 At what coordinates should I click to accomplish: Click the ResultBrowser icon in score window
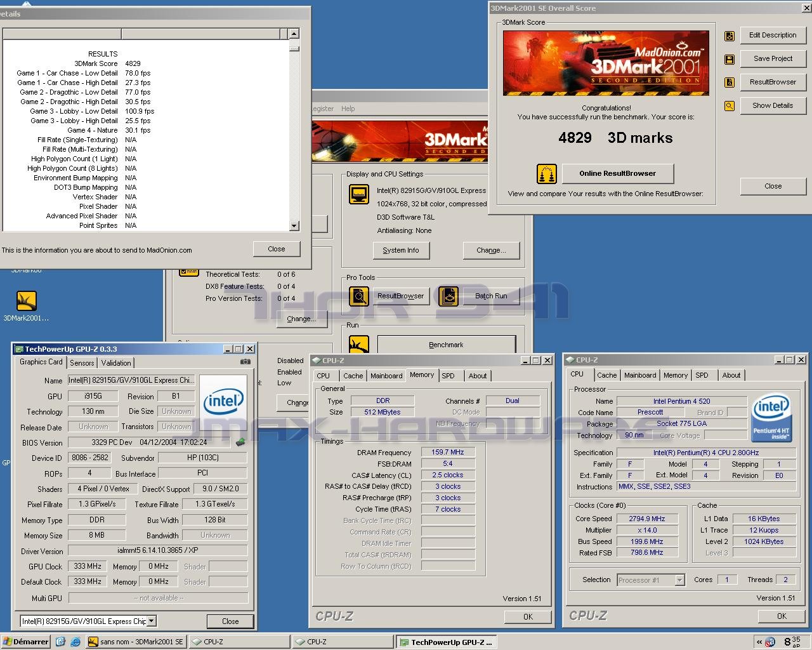point(730,83)
